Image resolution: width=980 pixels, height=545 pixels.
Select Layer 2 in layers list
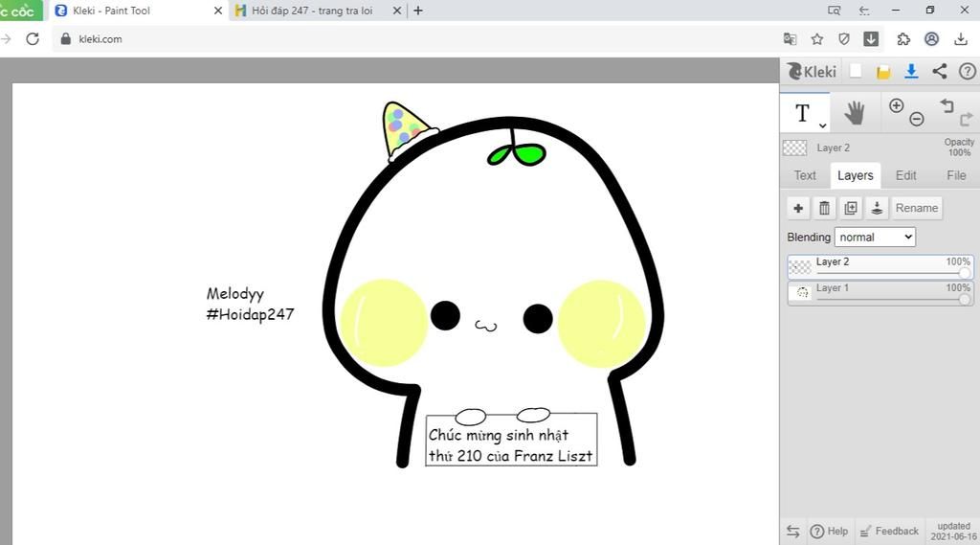coord(880,266)
